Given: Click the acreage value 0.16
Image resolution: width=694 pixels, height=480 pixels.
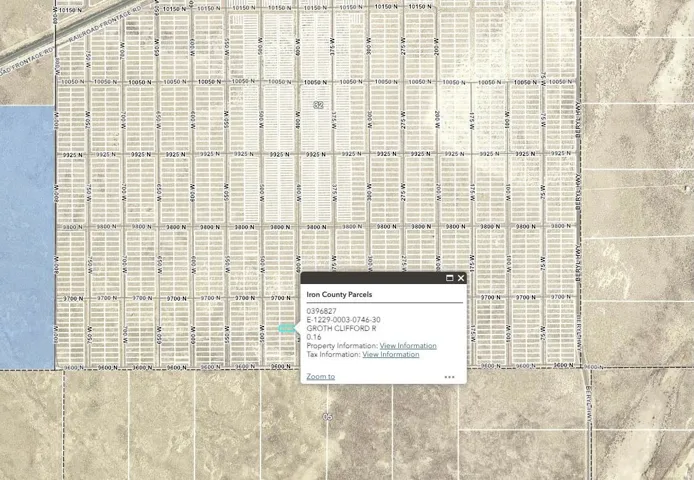Looking at the screenshot, I should pyautogui.click(x=314, y=337).
